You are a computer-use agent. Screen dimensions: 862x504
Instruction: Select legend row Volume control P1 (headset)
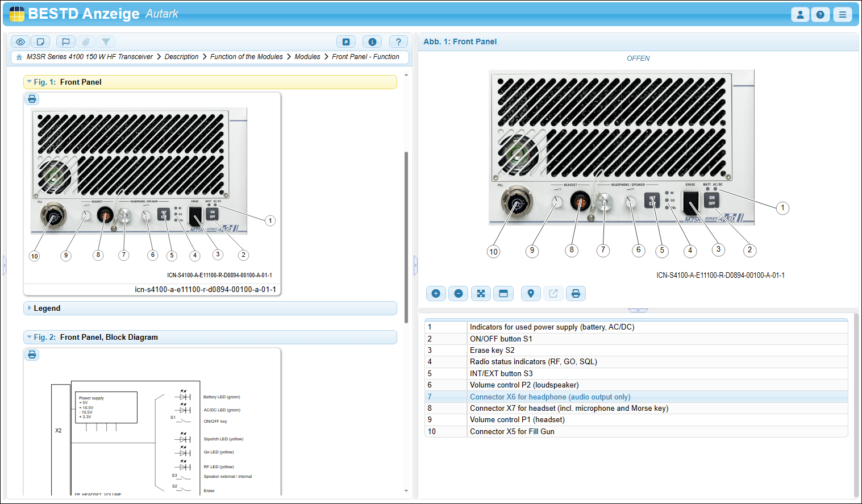pyautogui.click(x=636, y=420)
